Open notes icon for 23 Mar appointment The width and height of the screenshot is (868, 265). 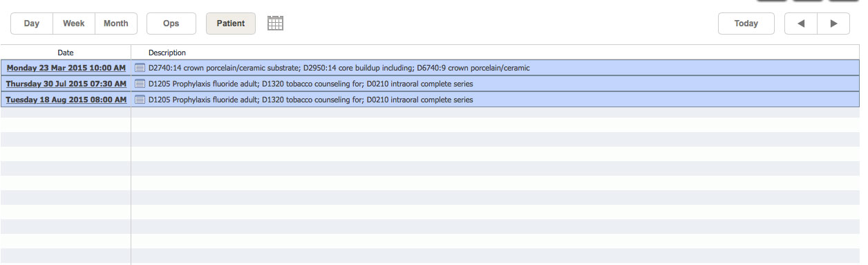pyautogui.click(x=140, y=68)
